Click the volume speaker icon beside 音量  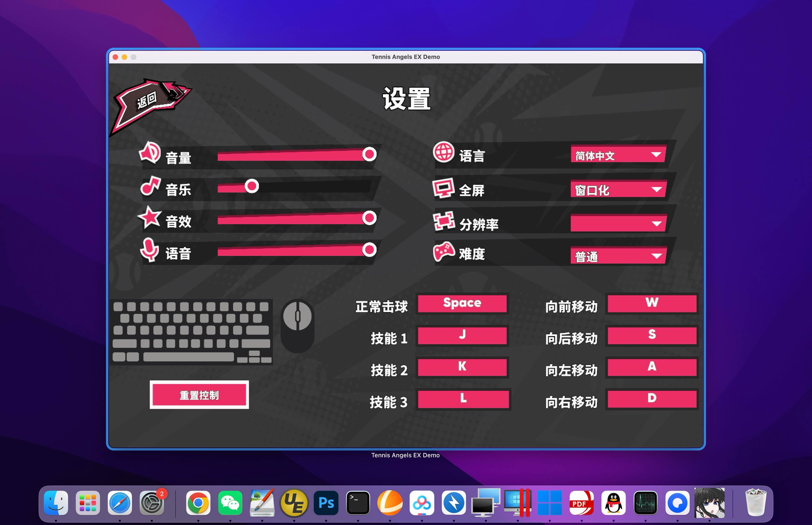pos(150,153)
